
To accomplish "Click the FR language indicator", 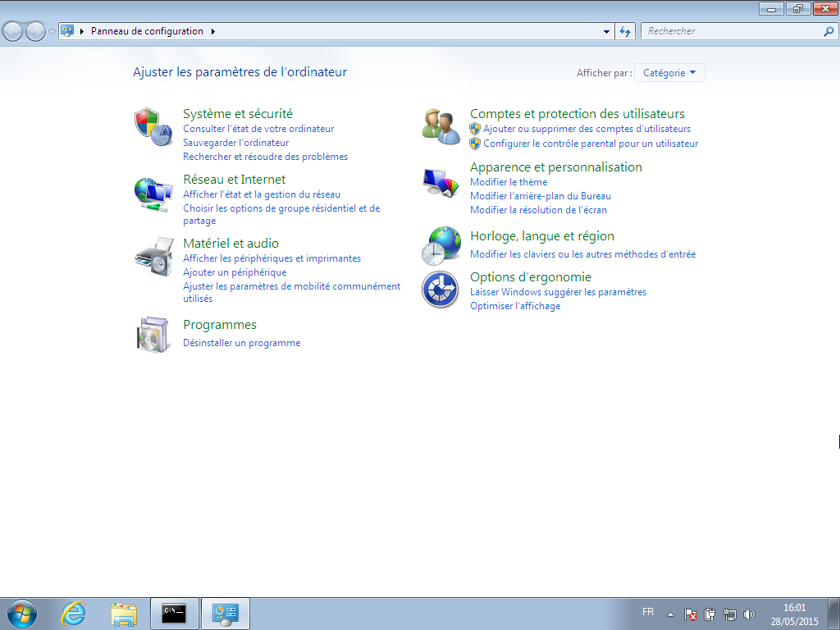I will [x=648, y=612].
